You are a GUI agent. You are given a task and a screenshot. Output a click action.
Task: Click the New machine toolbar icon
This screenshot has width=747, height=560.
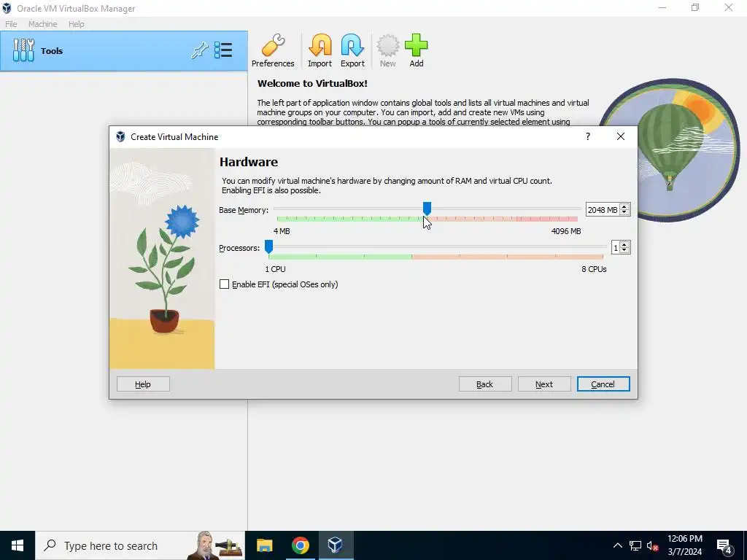coord(388,50)
